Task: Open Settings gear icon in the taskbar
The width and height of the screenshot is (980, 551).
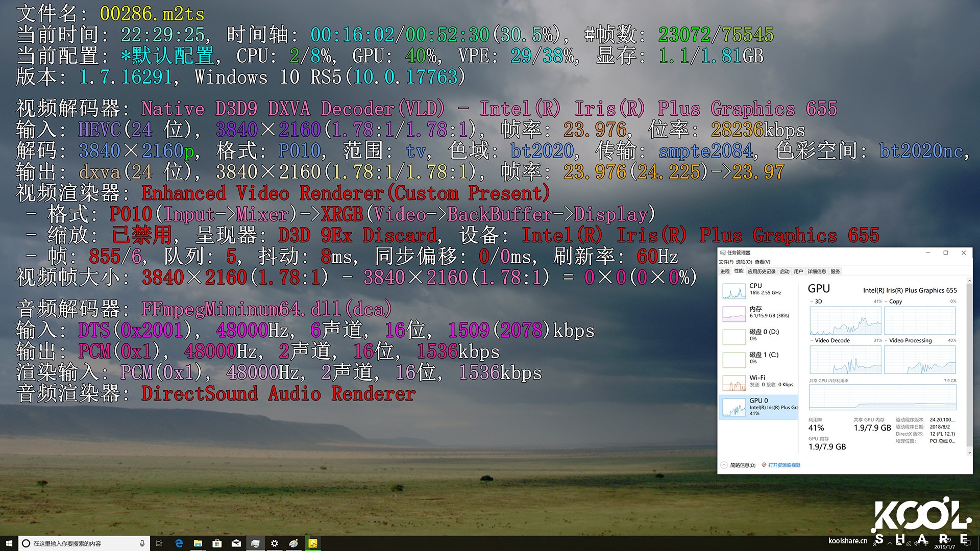Action: 275,543
